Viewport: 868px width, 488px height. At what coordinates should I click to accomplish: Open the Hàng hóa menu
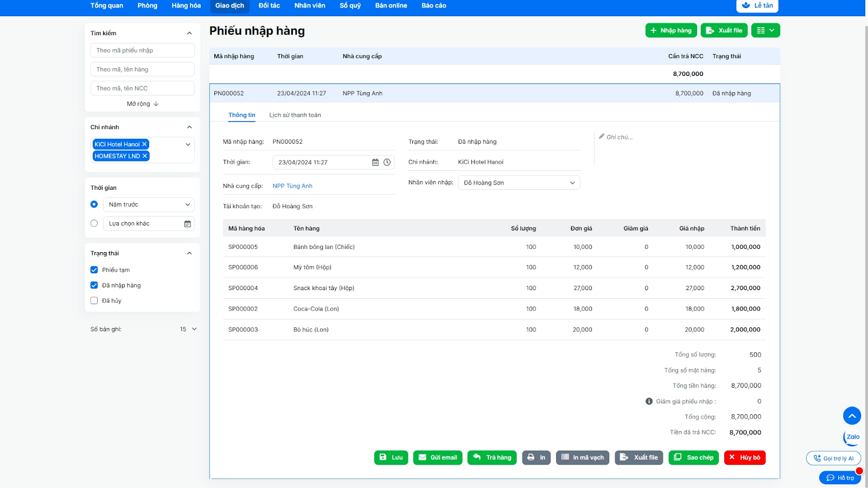(x=186, y=5)
